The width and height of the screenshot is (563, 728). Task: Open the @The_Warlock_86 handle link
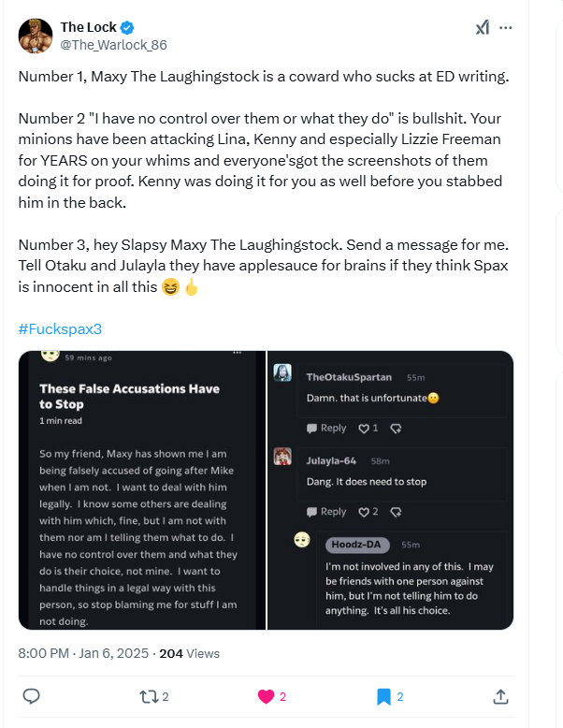click(113, 45)
